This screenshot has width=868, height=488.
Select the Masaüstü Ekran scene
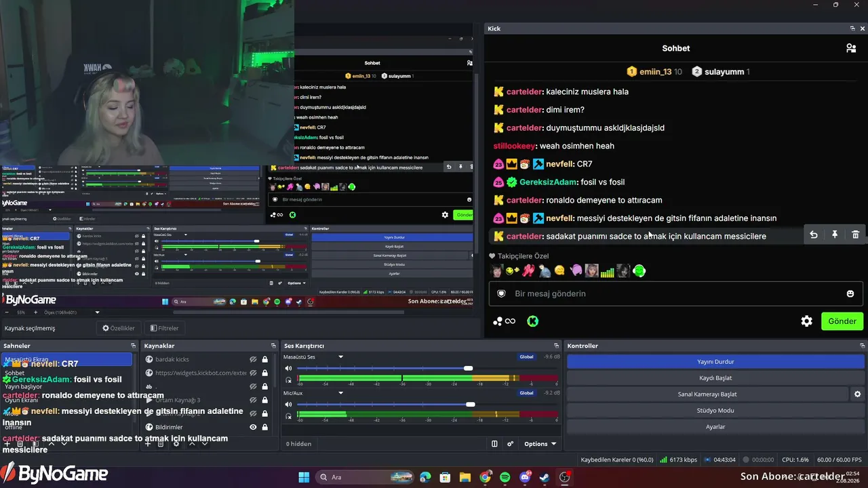coord(67,359)
